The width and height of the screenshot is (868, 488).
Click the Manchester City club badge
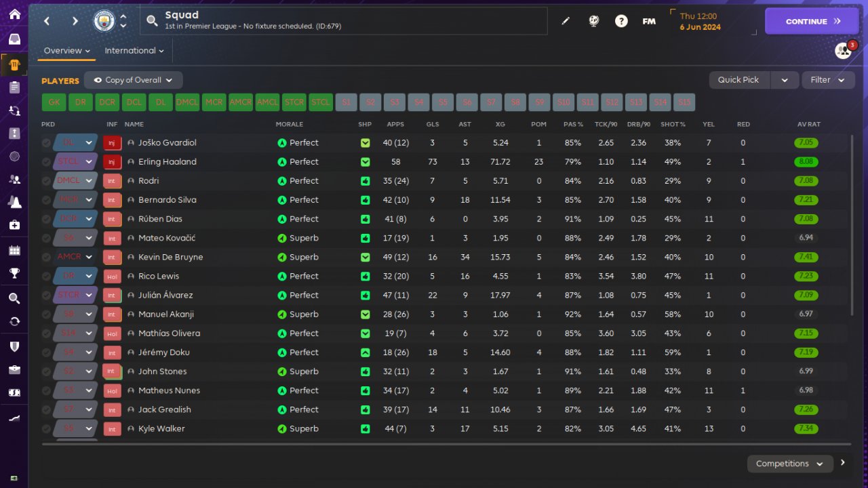pyautogui.click(x=104, y=21)
